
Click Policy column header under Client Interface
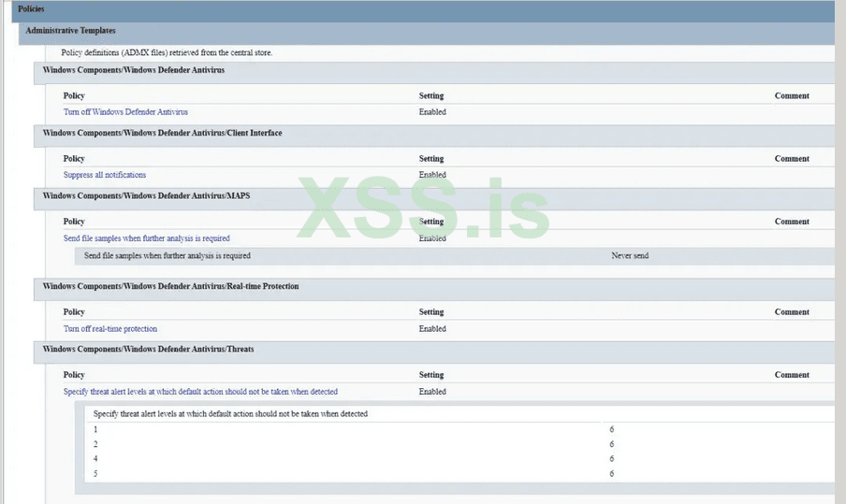[x=74, y=159]
